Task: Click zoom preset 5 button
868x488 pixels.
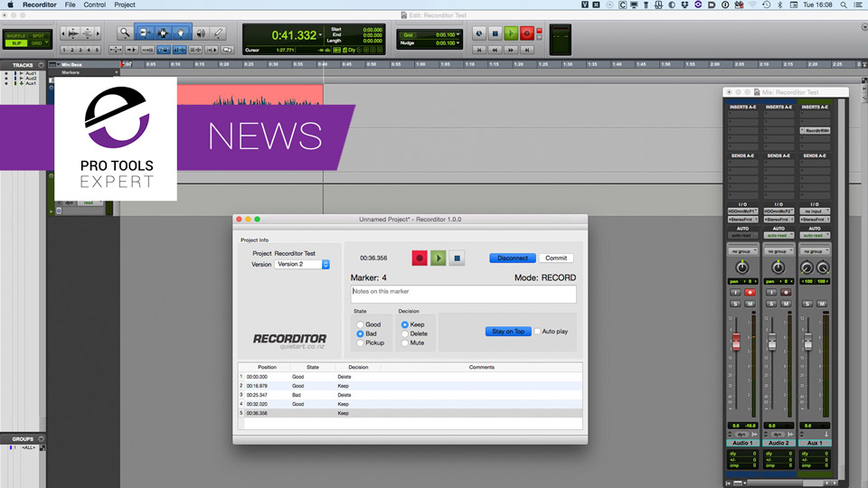Action: [x=97, y=50]
